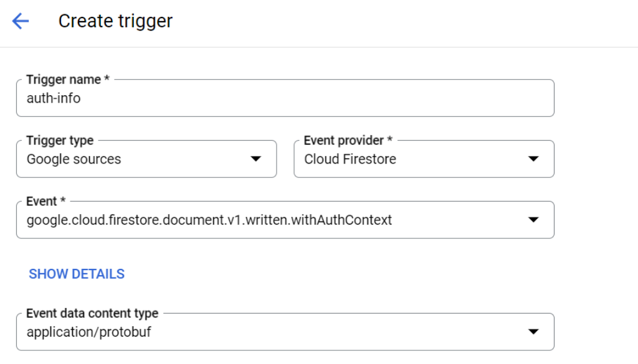Open the Event dropdown arrow
This screenshot has height=364, width=638.
[533, 220]
